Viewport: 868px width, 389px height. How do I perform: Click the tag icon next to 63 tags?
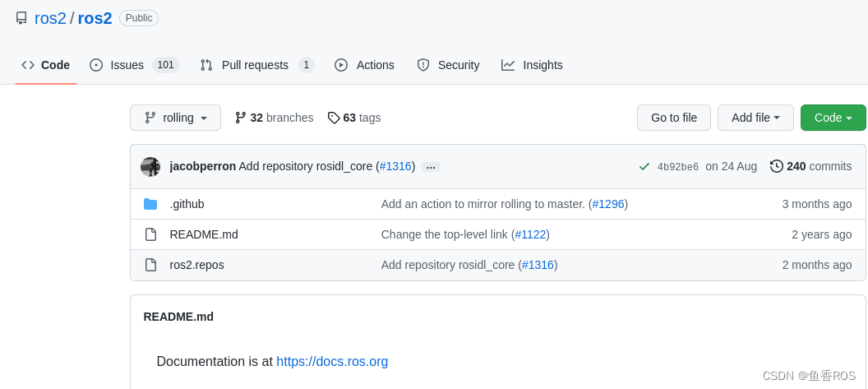pos(333,118)
